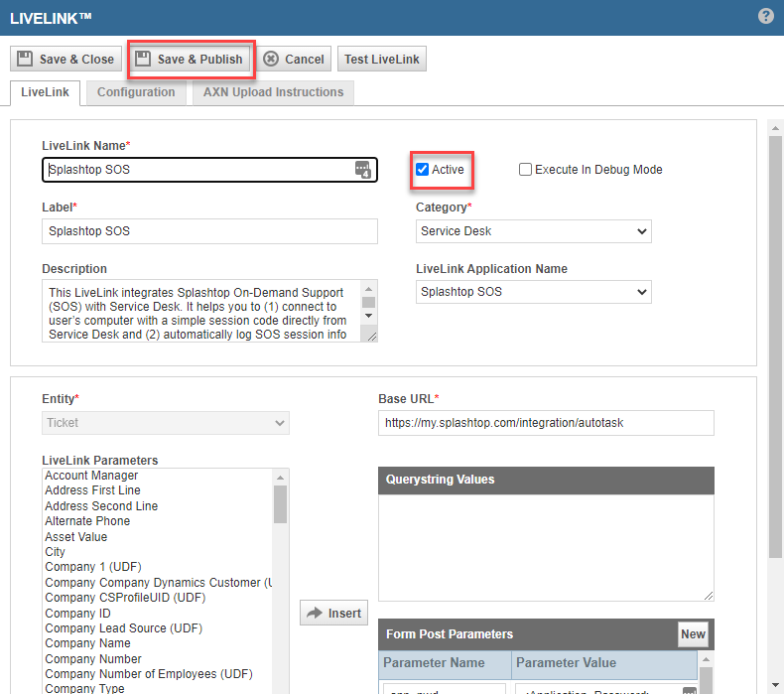Viewport: 784px width, 694px height.
Task: Open the Category dropdown
Action: point(534,231)
